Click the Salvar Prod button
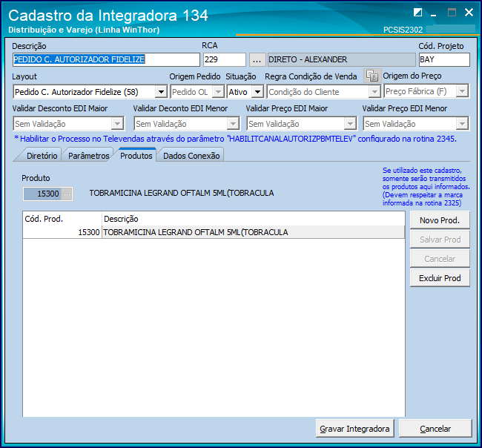 click(440, 240)
